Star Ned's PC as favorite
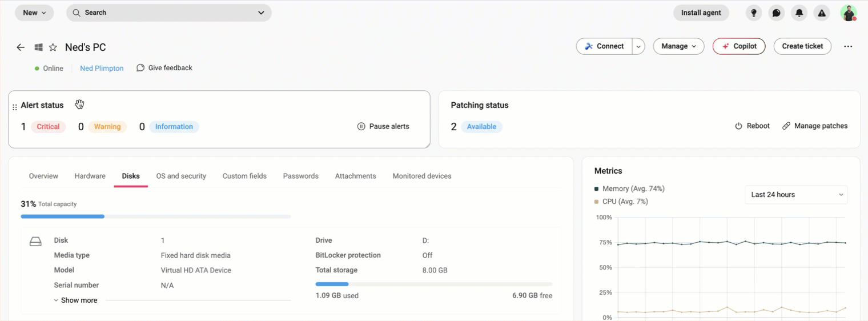 coord(53,47)
